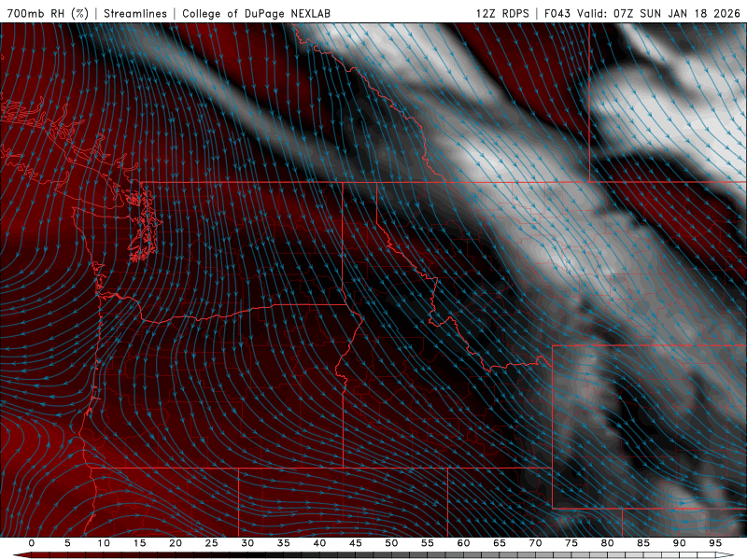Image resolution: width=747 pixels, height=560 pixels.
Task: Click the 95 label on the RH legend
Action: [715, 543]
